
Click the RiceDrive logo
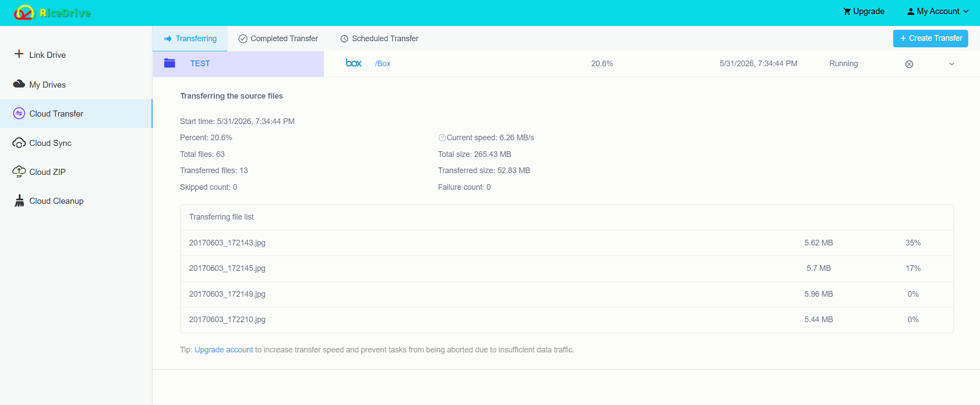52,13
